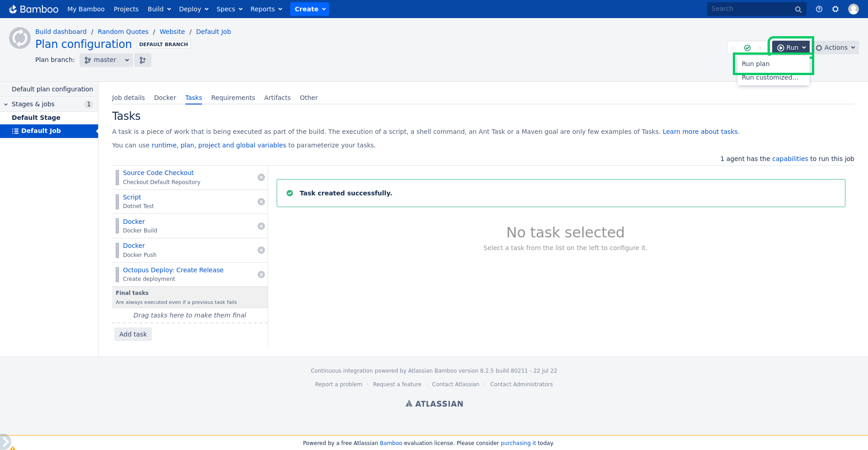Viewport: 868px width, 450px height.
Task: Open the Build dropdown menu
Action: click(159, 9)
